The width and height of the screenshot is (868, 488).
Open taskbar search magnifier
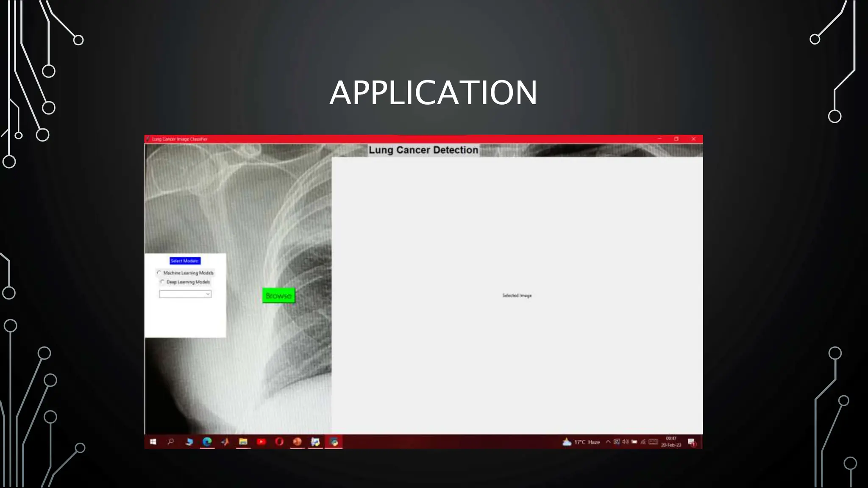coord(171,442)
